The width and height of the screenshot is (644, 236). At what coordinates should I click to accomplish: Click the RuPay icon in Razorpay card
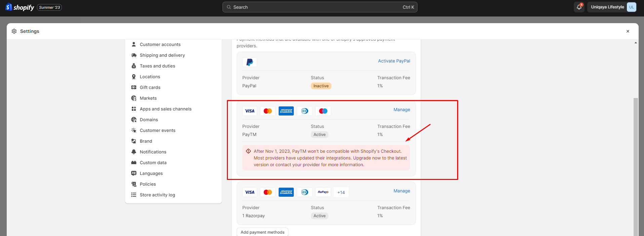(x=323, y=192)
